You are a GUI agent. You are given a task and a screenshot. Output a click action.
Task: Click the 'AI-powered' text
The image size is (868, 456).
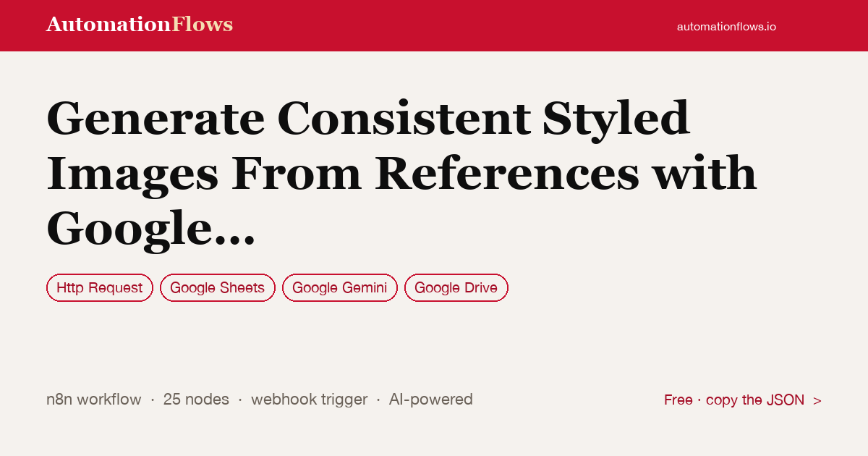[x=431, y=400]
